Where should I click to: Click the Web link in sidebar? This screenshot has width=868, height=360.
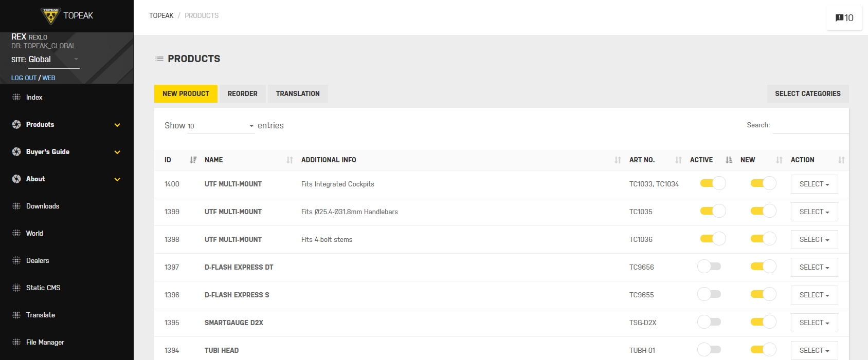[49, 78]
